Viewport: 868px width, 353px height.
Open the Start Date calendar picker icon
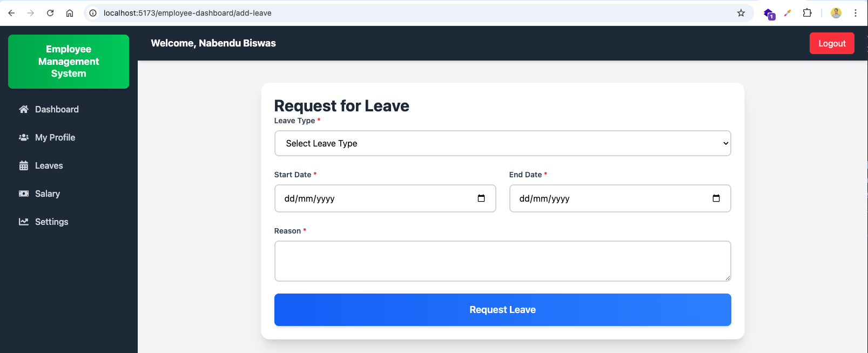tap(481, 198)
